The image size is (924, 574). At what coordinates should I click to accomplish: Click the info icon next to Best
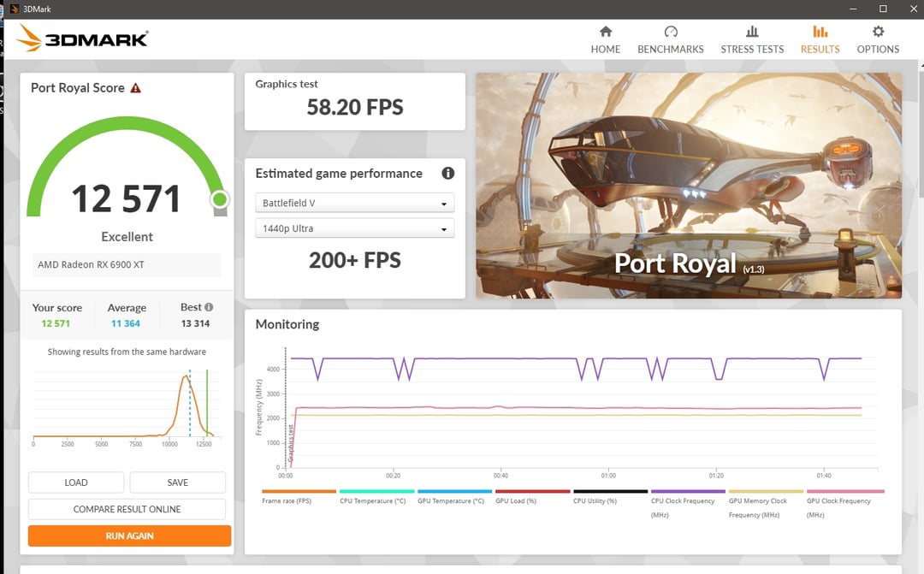tap(209, 307)
